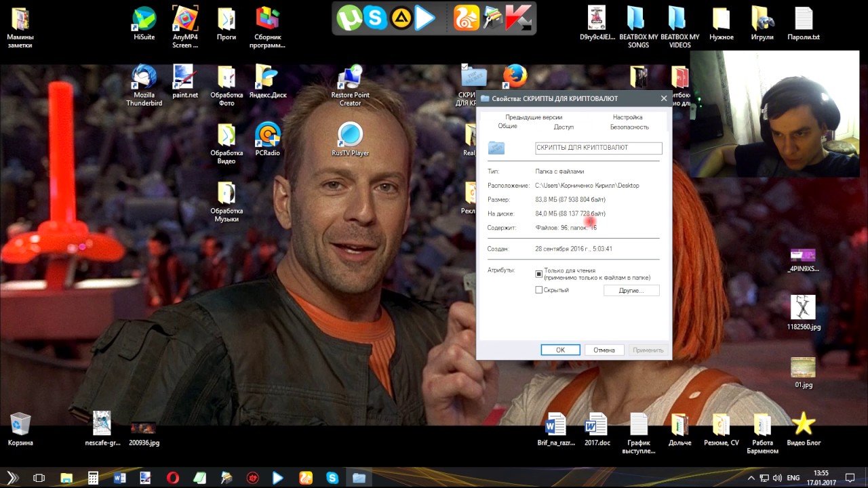Close the Свойства dialog window
The image size is (868, 488).
tap(664, 98)
